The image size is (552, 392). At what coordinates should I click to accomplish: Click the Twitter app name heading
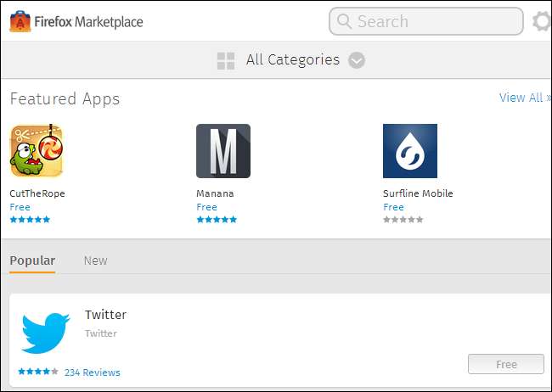tap(105, 315)
